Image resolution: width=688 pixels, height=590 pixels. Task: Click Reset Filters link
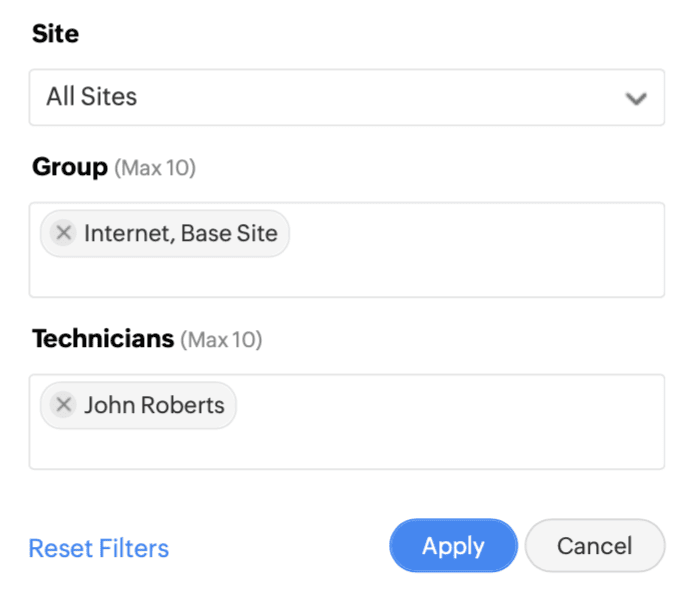click(x=99, y=548)
